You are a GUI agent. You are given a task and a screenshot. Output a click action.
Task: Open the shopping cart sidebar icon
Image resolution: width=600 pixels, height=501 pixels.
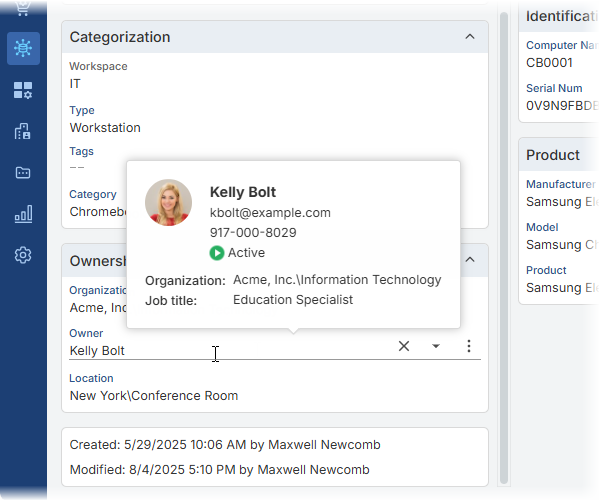(23, 8)
